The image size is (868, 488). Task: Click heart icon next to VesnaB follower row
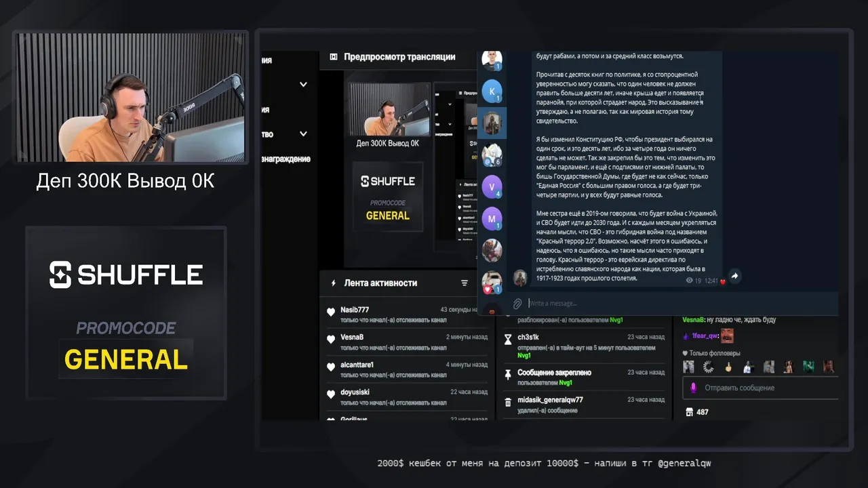[x=331, y=340]
